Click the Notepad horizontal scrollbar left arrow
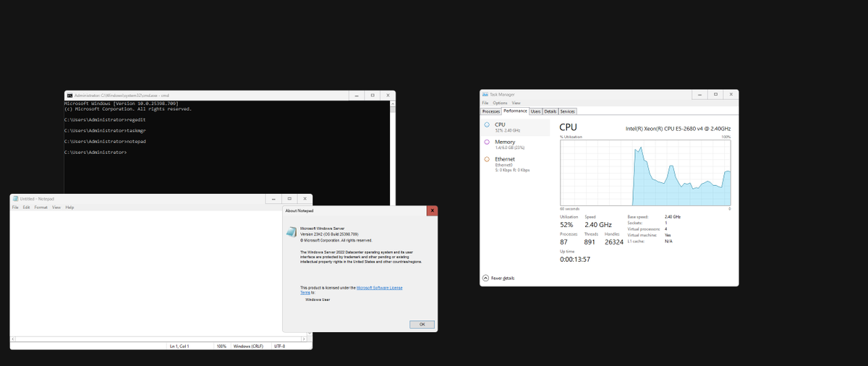 (13, 339)
